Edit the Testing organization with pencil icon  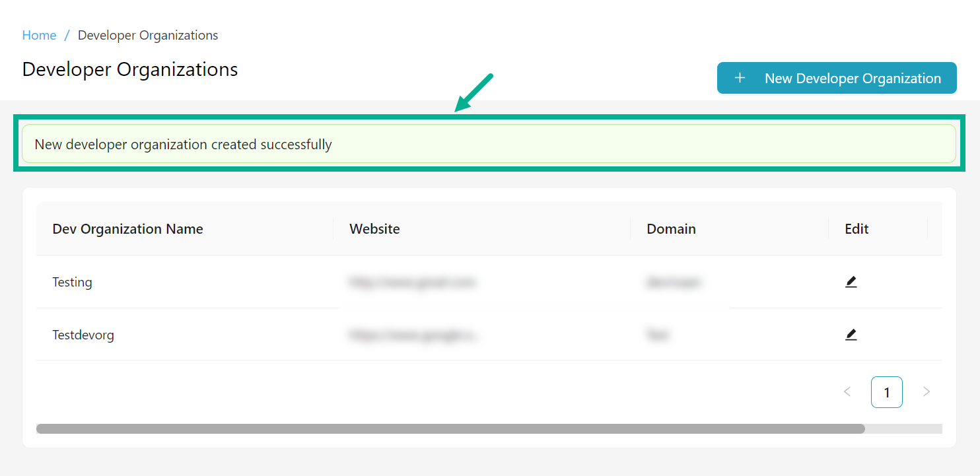click(x=851, y=282)
